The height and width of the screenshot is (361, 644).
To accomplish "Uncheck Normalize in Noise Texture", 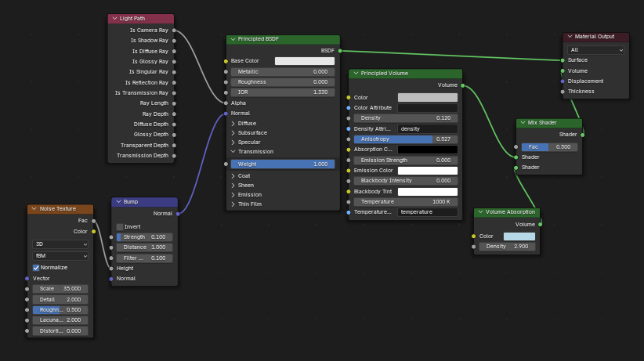I will (36, 267).
